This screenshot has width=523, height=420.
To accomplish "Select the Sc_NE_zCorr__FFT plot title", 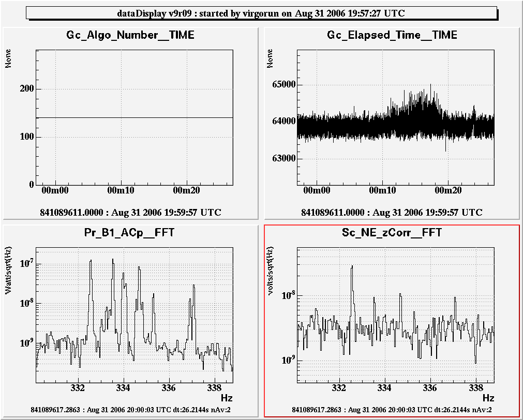I will 392,233.
